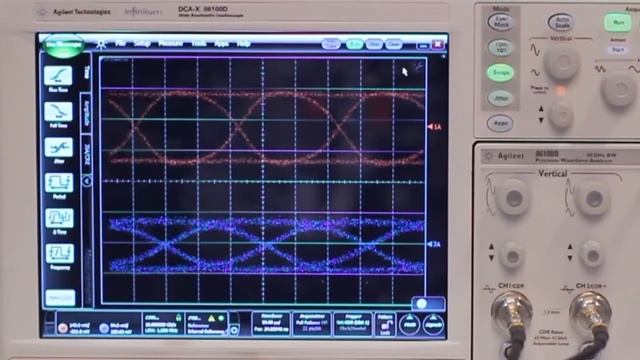640x360 pixels.
Task: Open the PTB reference status panel
Action: pos(206,324)
